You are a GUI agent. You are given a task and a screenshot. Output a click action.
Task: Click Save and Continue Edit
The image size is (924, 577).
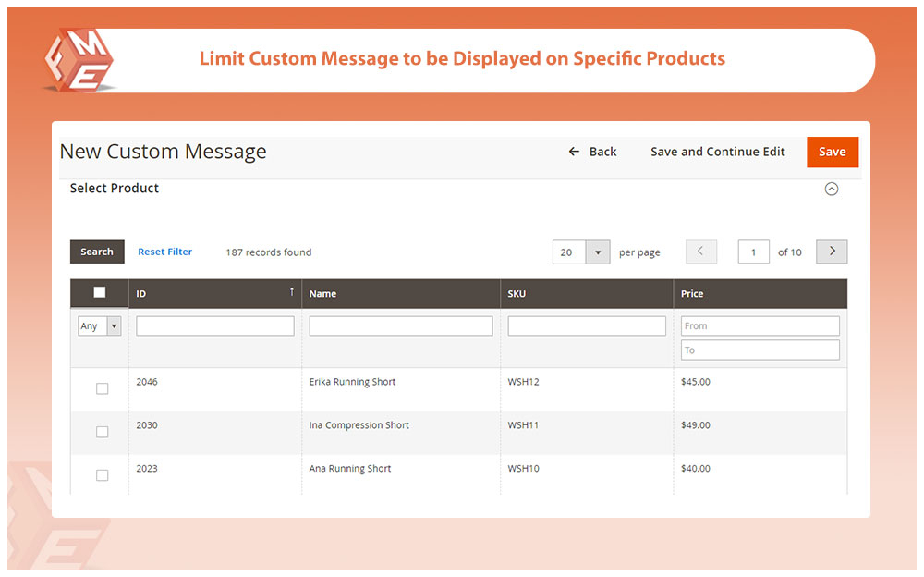[718, 152]
